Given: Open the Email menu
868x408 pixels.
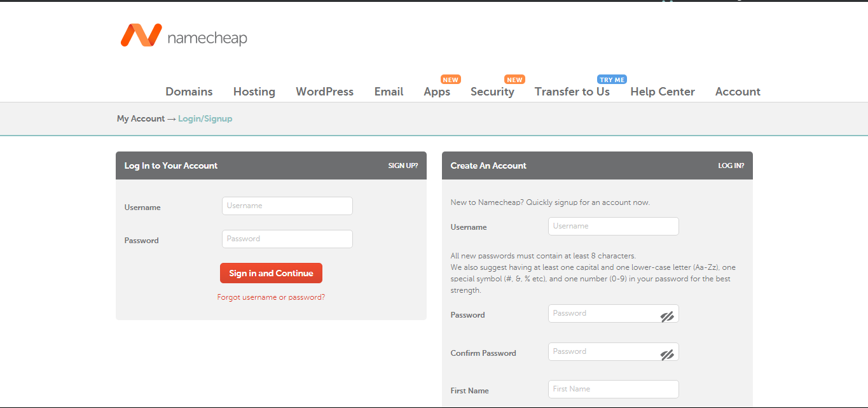Looking at the screenshot, I should pyautogui.click(x=389, y=92).
